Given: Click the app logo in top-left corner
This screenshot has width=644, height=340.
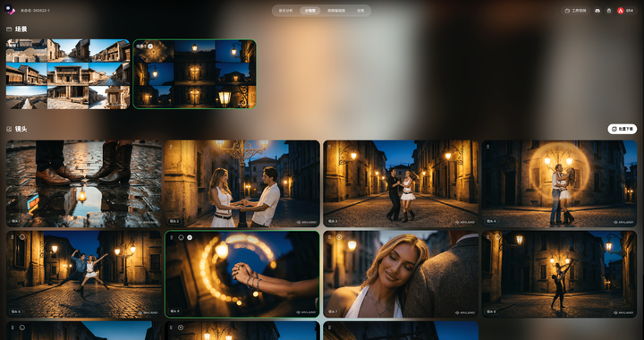Looking at the screenshot, I should click(10, 10).
